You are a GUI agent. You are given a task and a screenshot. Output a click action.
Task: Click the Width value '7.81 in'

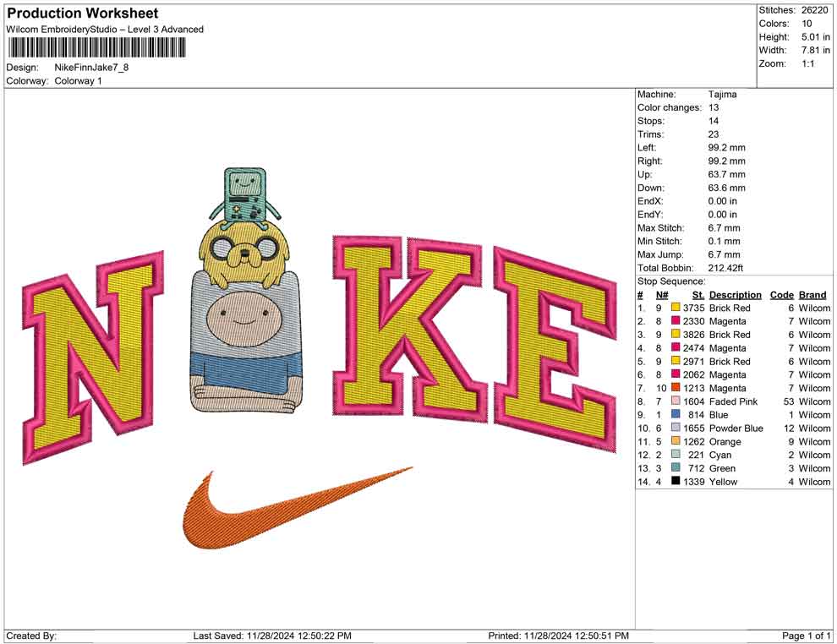click(x=815, y=50)
